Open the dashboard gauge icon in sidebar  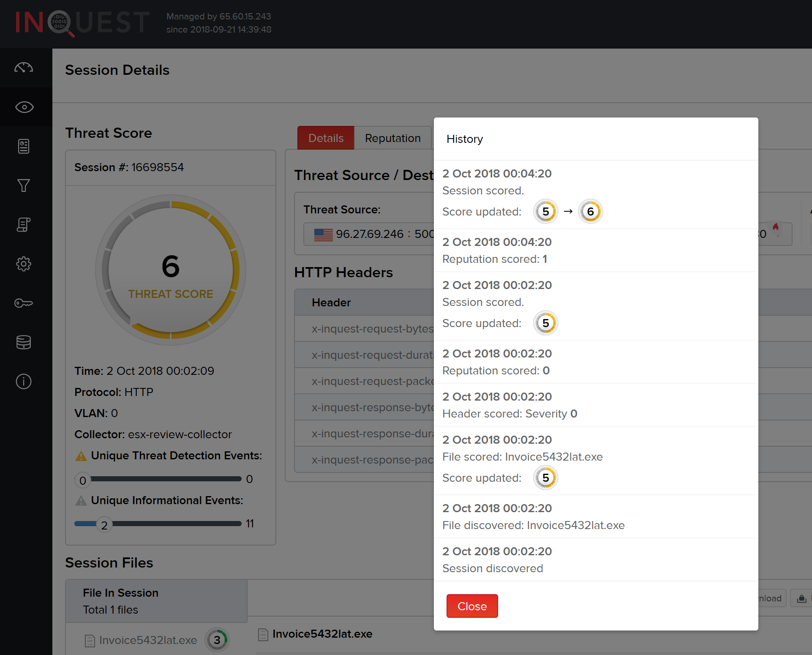click(24, 68)
